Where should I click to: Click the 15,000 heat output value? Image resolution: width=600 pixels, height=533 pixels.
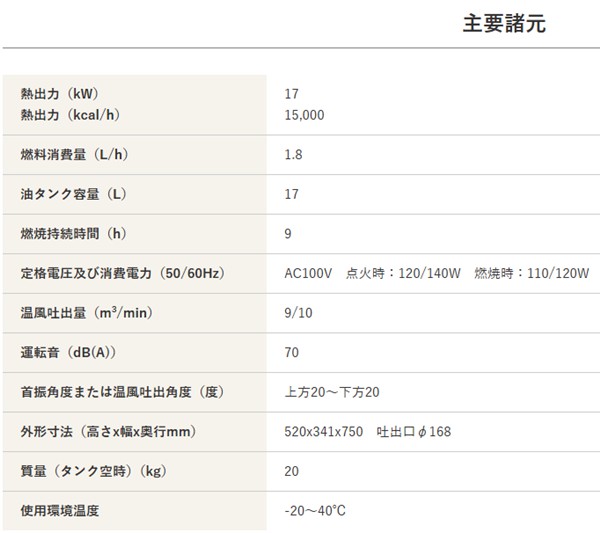(304, 115)
